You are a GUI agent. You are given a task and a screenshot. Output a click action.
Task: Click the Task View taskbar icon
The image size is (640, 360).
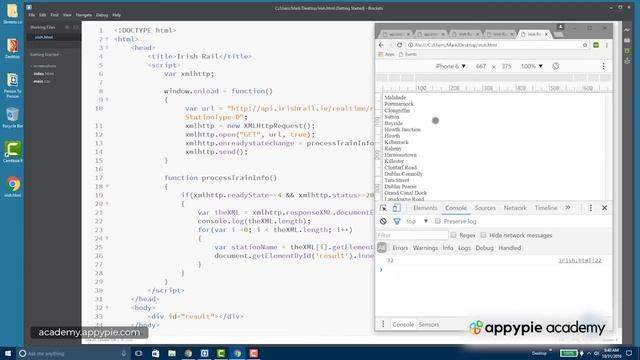click(139, 353)
